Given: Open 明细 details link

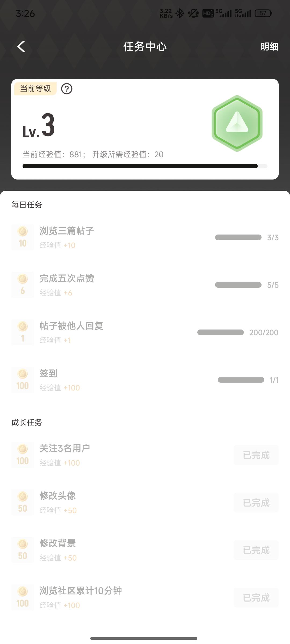Looking at the screenshot, I should (x=269, y=47).
